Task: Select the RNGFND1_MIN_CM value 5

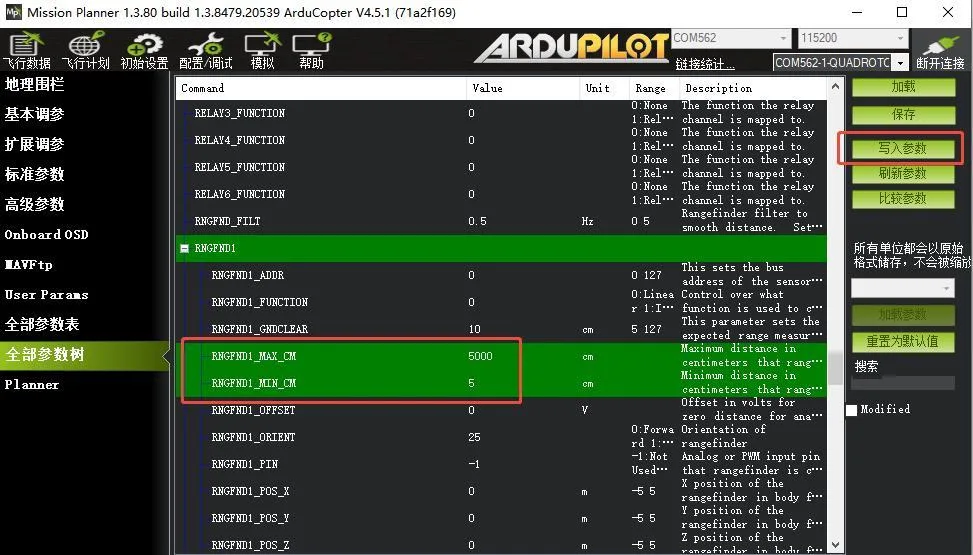Action: coord(472,384)
